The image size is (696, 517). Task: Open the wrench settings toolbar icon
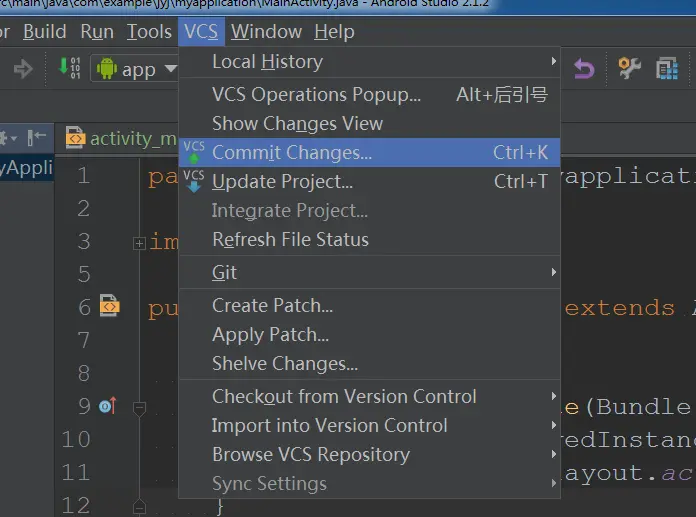click(x=629, y=68)
